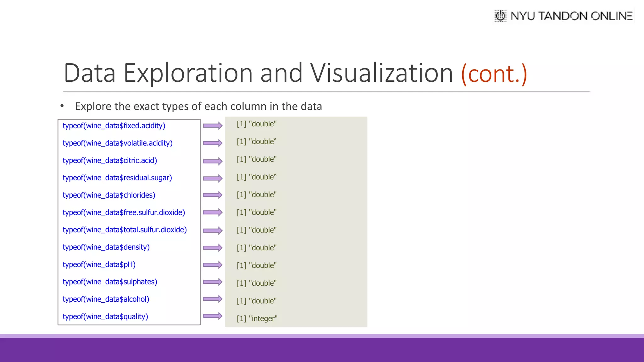Click the NYU TANDON ONLINE text
The width and height of the screenshot is (644, 362).
(x=571, y=16)
